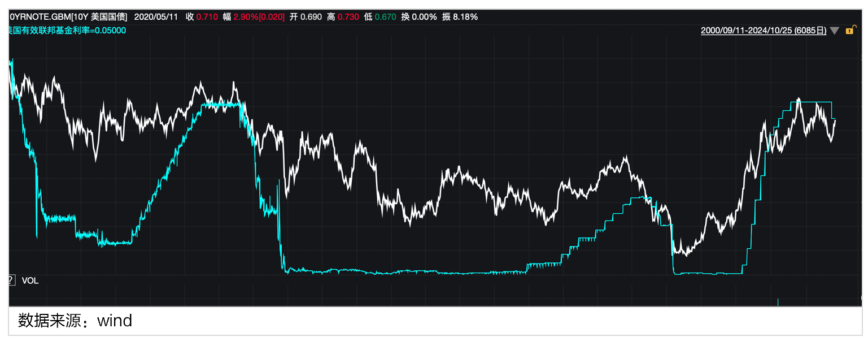Click the small handle at VOL panel right edge
The image size is (868, 341).
coord(863,297)
